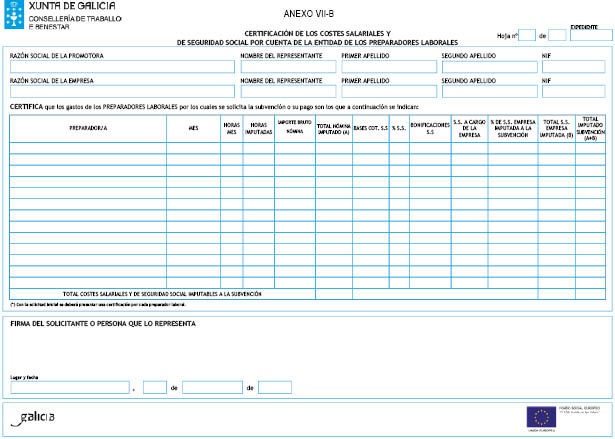Viewport: 615px width, 439px height.
Task: Click the Lugar y fecha place field
Action: [70, 387]
